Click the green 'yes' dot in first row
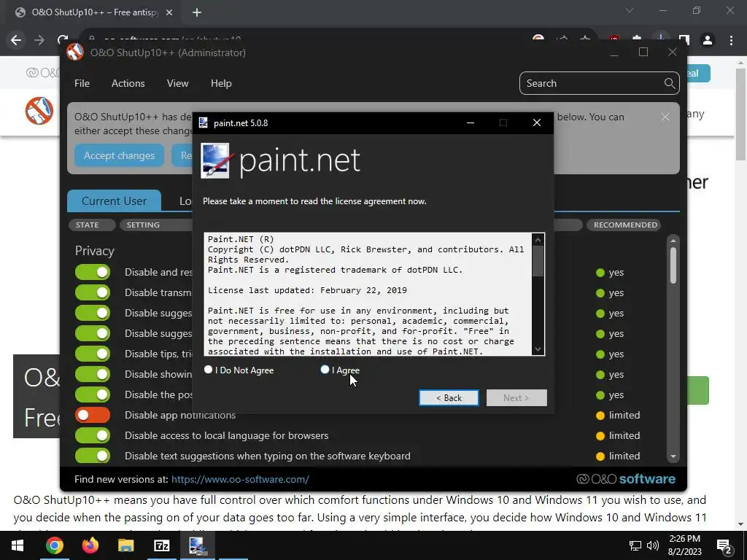The height and width of the screenshot is (560, 747). pyautogui.click(x=600, y=273)
